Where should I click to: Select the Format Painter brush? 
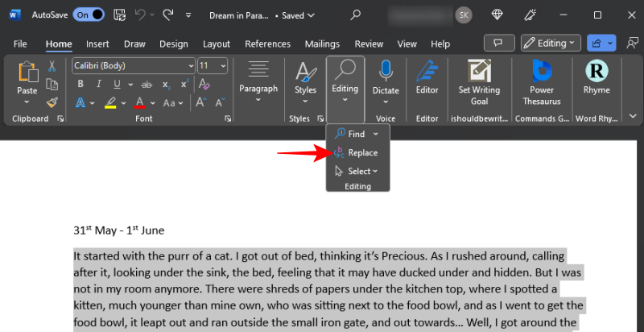click(52, 102)
